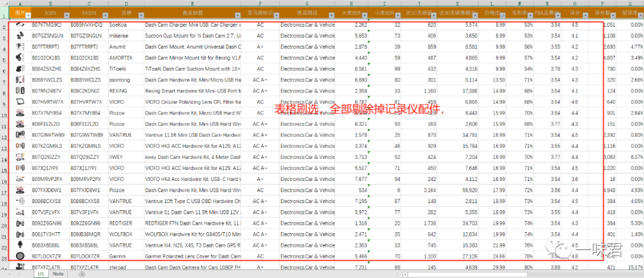The image size is (644, 278).
Task: Select CPL filter thumbnail in row B07HVRTW7X
Action: click(x=20, y=102)
